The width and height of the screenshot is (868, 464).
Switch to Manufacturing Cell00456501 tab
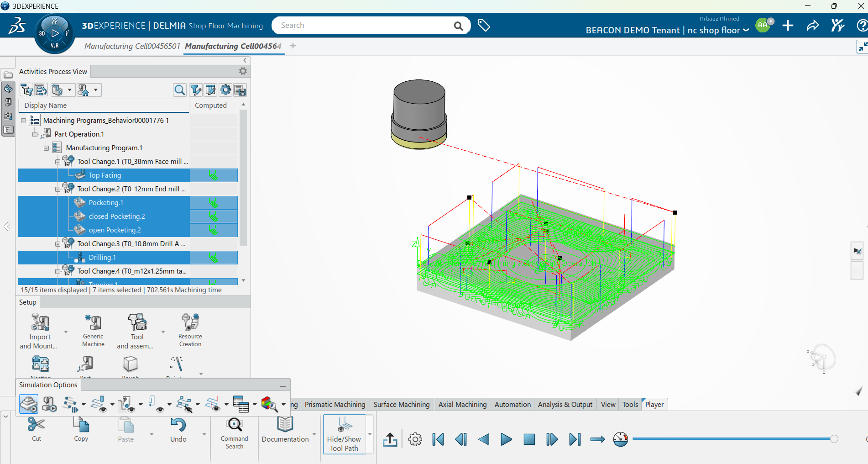(132, 46)
